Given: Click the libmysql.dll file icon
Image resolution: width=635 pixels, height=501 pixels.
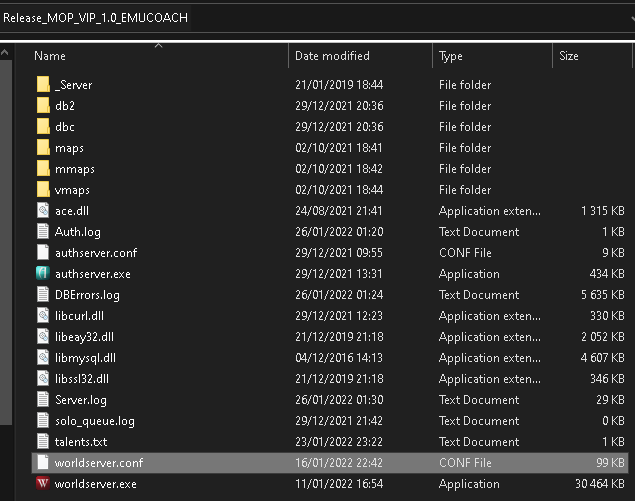Looking at the screenshot, I should point(43,358).
